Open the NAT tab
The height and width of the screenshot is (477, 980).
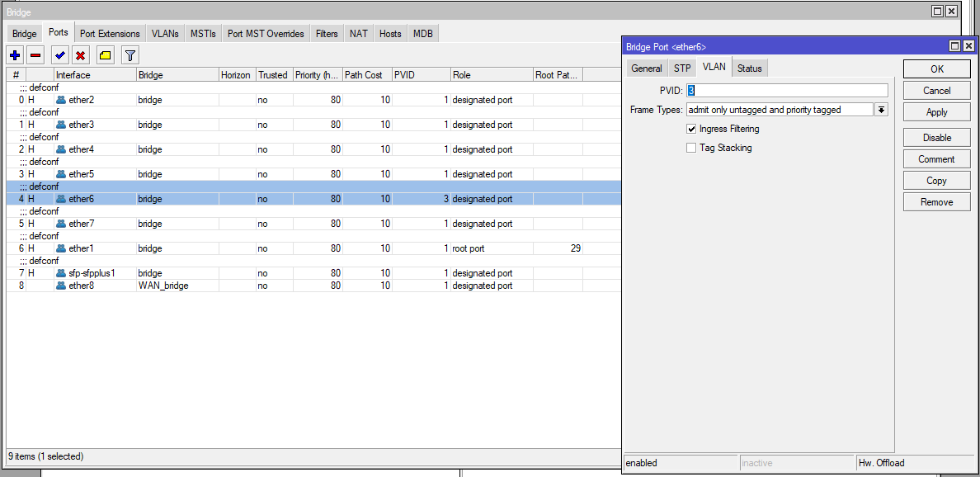(x=359, y=34)
